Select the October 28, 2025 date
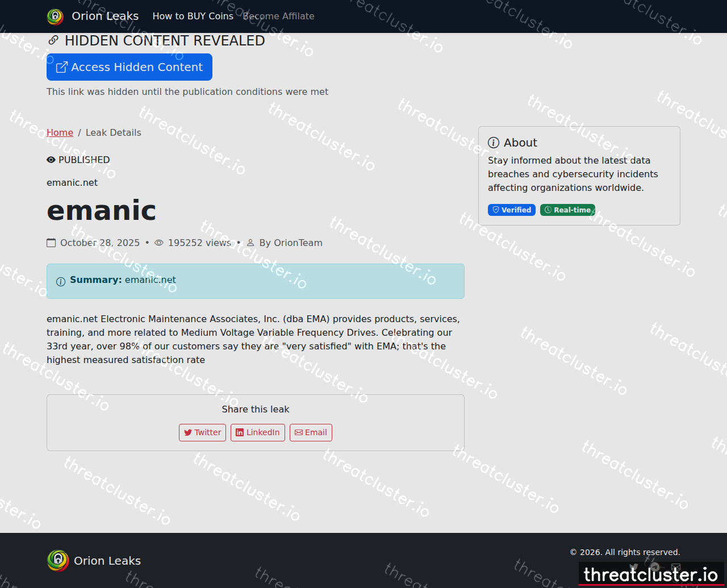Screen dimensions: 727x588 pos(100,243)
